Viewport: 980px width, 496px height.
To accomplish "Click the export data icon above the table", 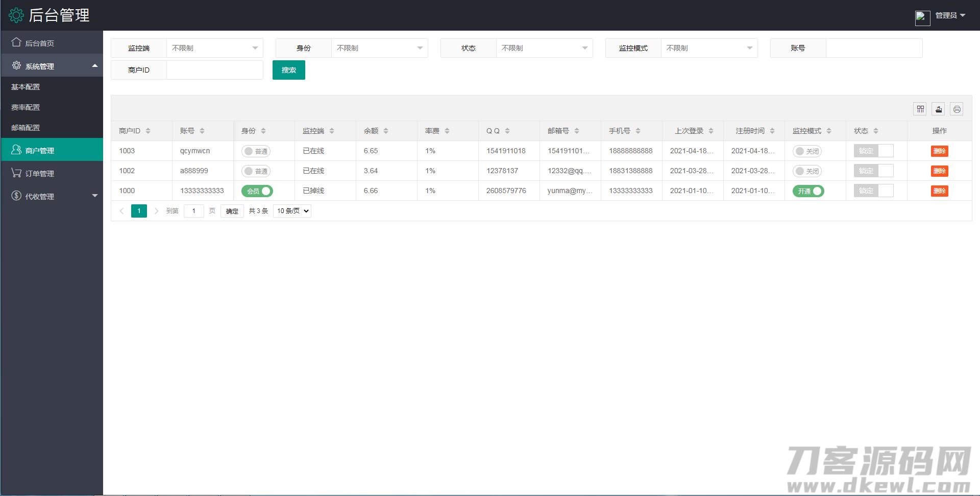I will (x=938, y=109).
